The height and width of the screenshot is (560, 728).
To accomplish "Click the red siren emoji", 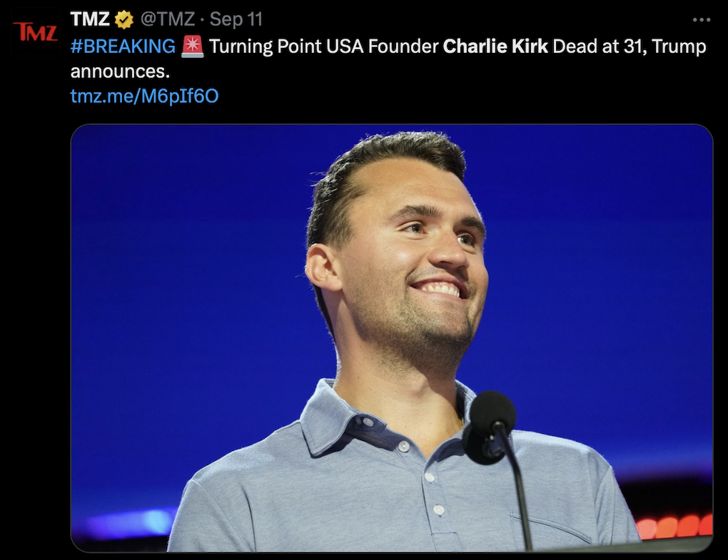I will tap(192, 46).
